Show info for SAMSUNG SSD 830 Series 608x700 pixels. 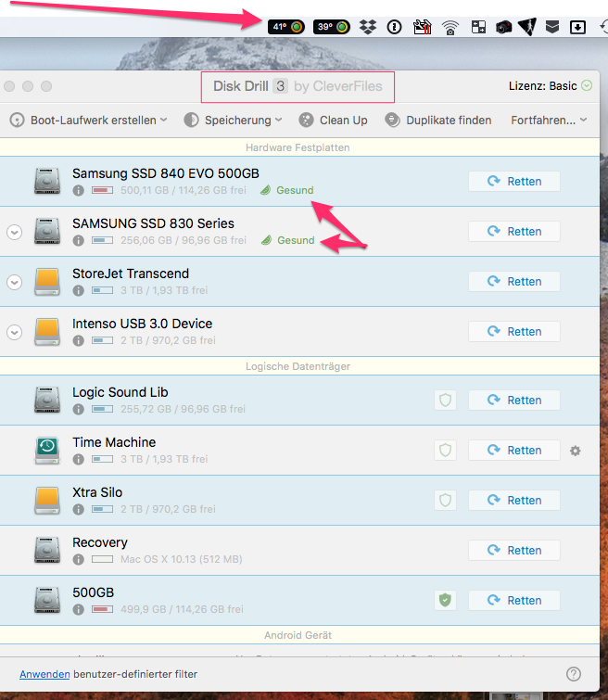tap(78, 241)
